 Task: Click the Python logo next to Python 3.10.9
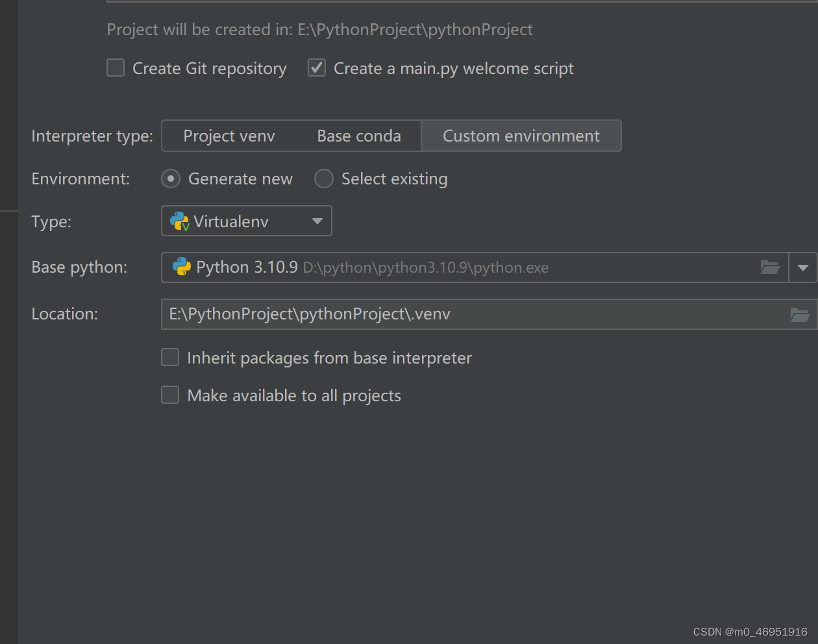pos(182,267)
